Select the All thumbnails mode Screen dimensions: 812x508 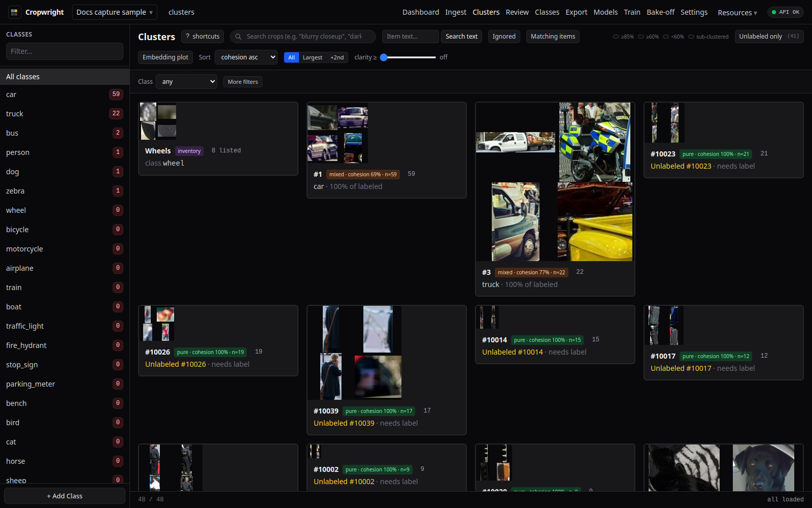(291, 57)
